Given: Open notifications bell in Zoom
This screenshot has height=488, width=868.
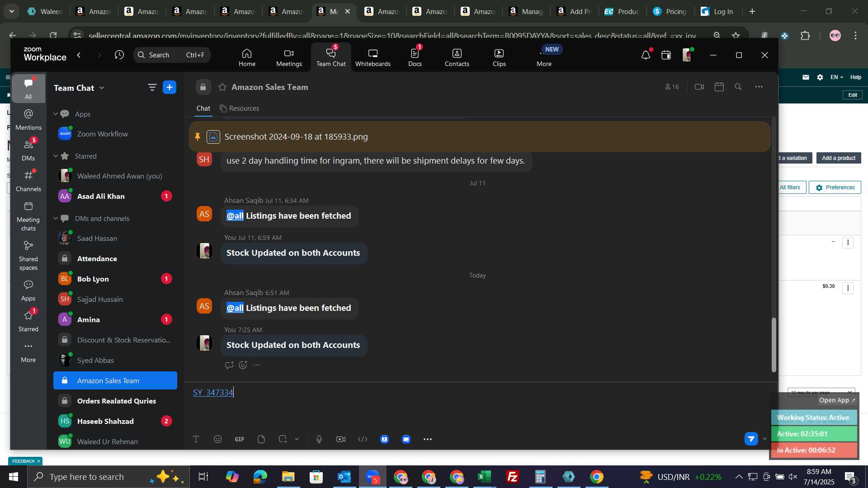Looking at the screenshot, I should (646, 55).
